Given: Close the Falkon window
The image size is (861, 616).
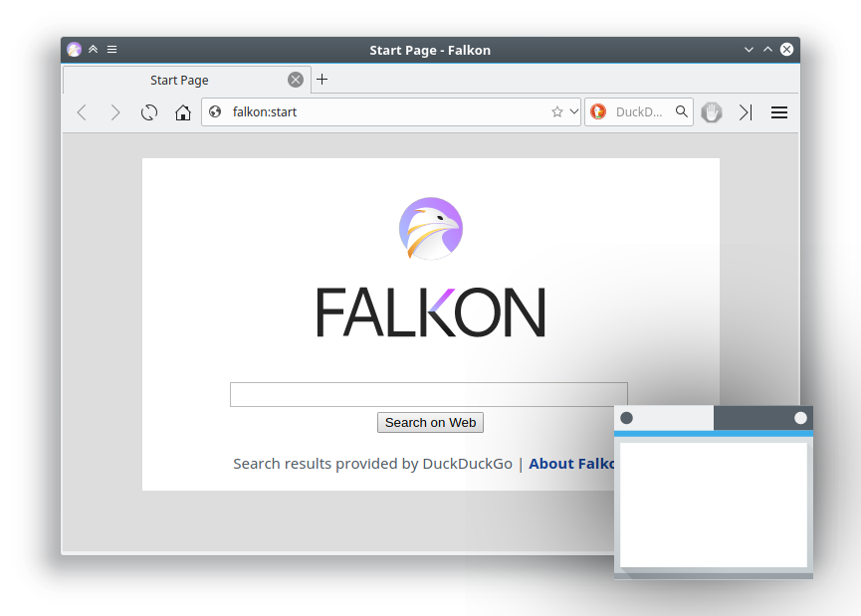Looking at the screenshot, I should coord(787,50).
